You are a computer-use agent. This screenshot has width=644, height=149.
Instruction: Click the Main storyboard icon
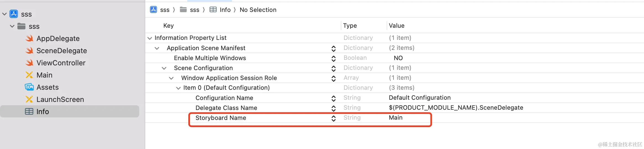29,75
